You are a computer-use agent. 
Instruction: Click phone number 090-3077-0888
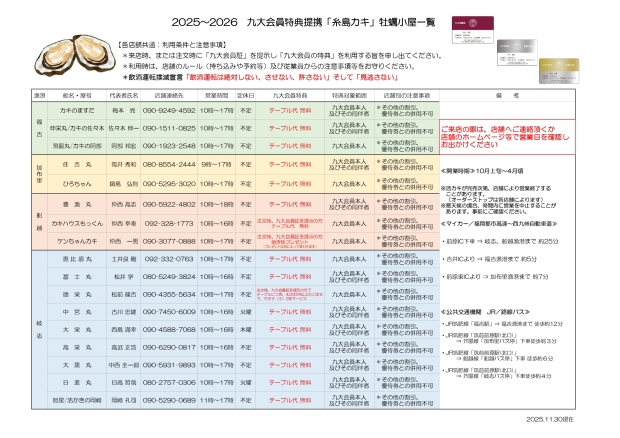point(169,241)
